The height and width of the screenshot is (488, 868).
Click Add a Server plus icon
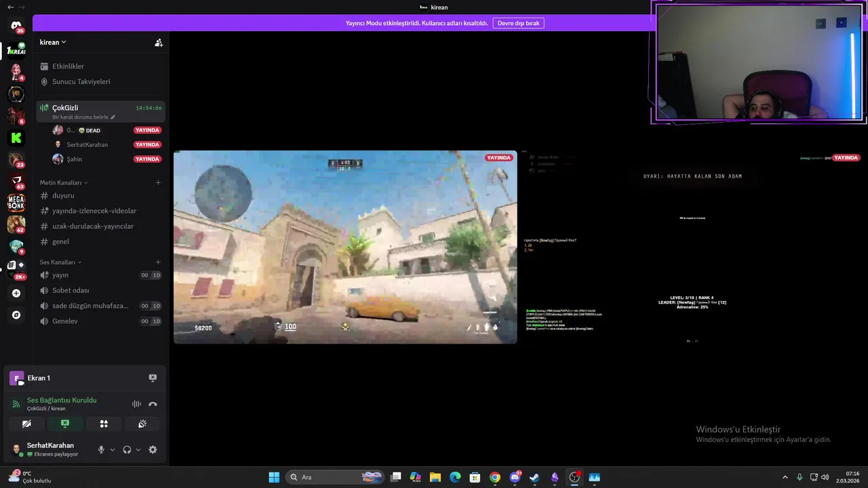click(16, 293)
